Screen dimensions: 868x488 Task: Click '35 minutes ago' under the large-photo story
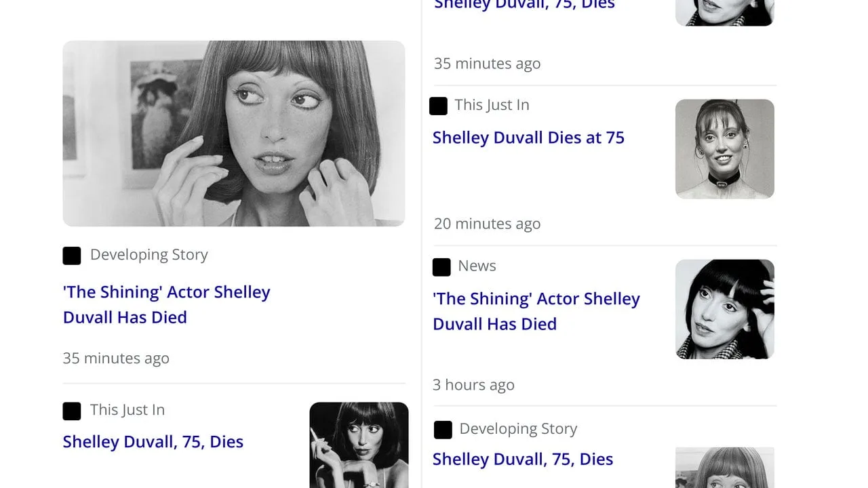point(116,359)
